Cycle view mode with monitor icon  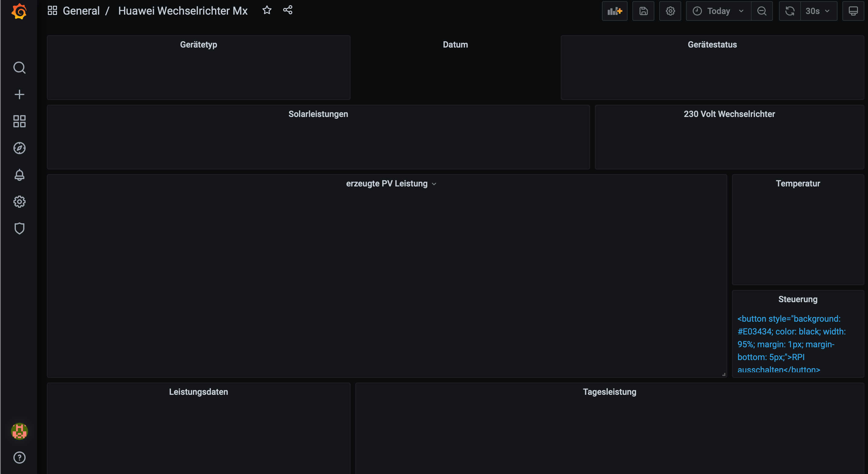(853, 11)
